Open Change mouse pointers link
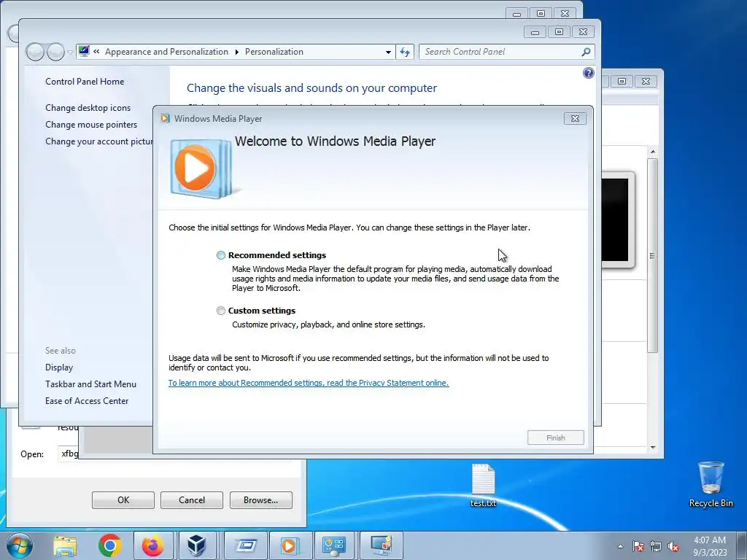This screenshot has width=747, height=560. pyautogui.click(x=91, y=124)
